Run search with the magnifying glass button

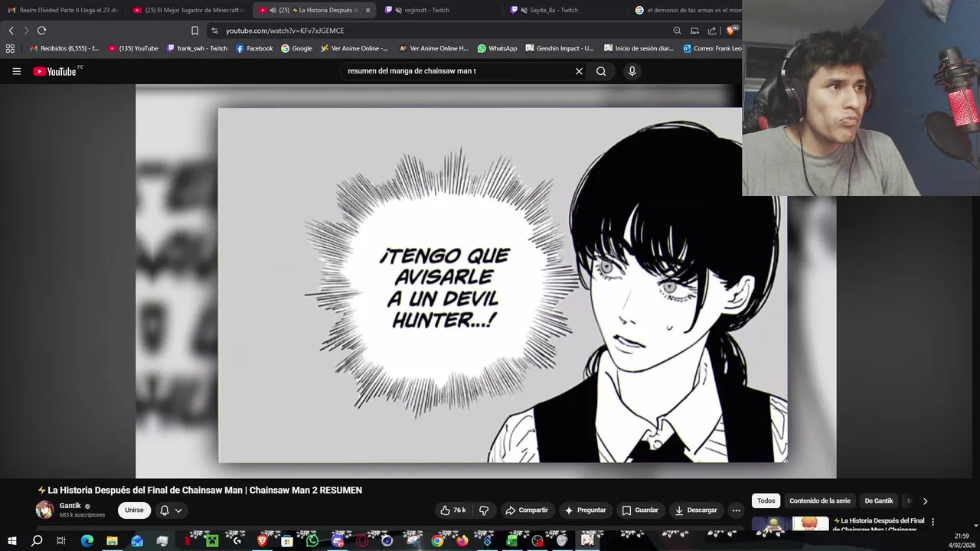601,71
